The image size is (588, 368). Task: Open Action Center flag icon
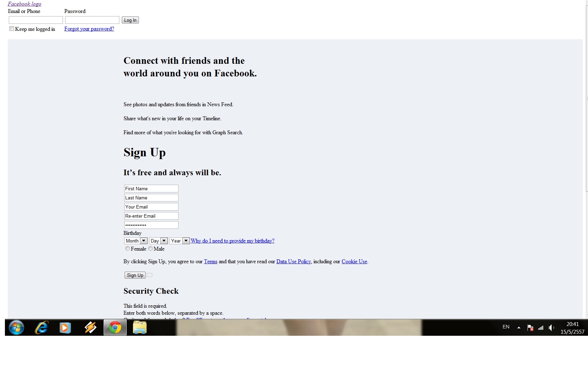pyautogui.click(x=530, y=328)
